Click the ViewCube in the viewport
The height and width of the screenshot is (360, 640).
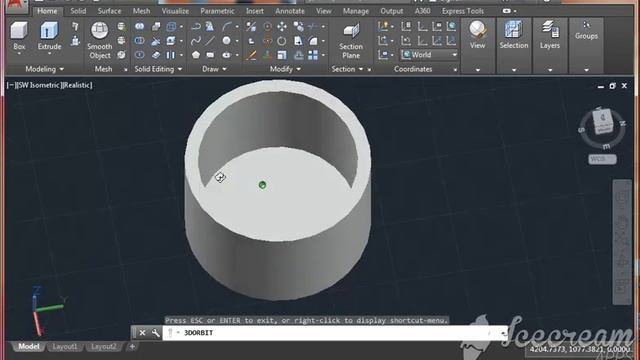tap(602, 122)
